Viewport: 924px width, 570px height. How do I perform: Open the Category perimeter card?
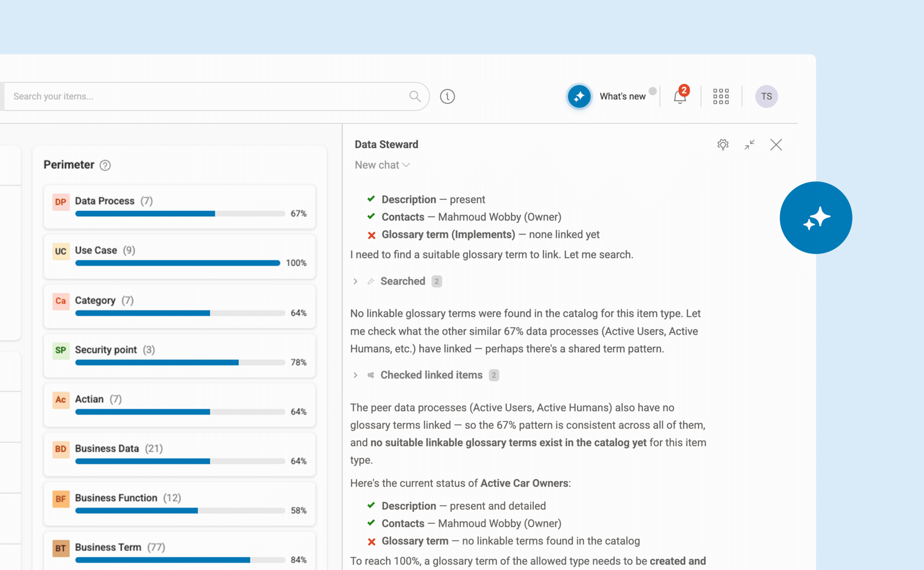point(179,306)
